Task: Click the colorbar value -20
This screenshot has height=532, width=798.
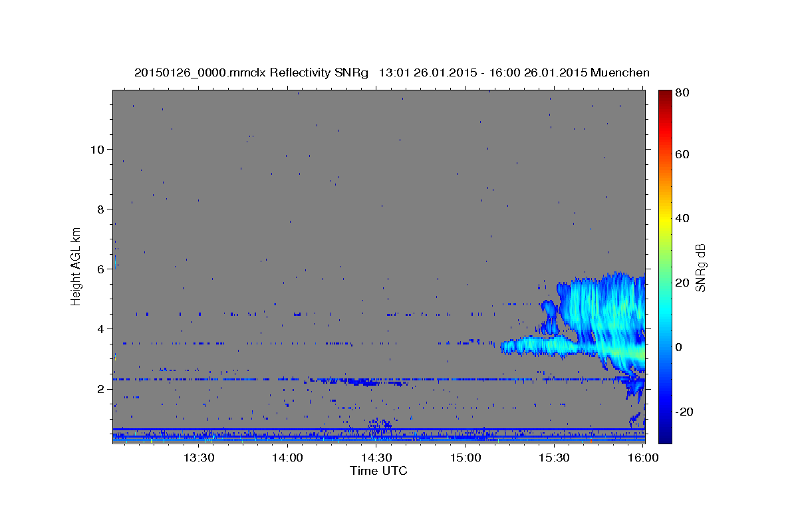Action: pyautogui.click(x=685, y=412)
